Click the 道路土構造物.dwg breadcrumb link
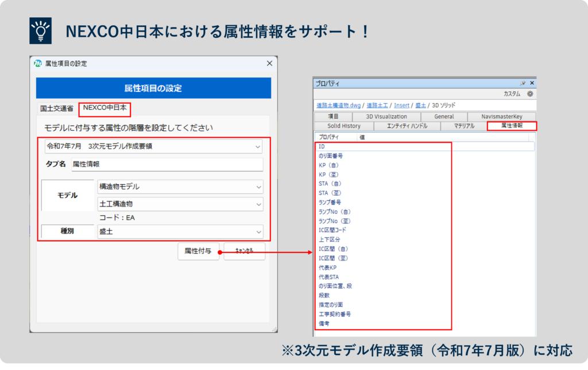This screenshot has height=370, width=588. click(338, 106)
